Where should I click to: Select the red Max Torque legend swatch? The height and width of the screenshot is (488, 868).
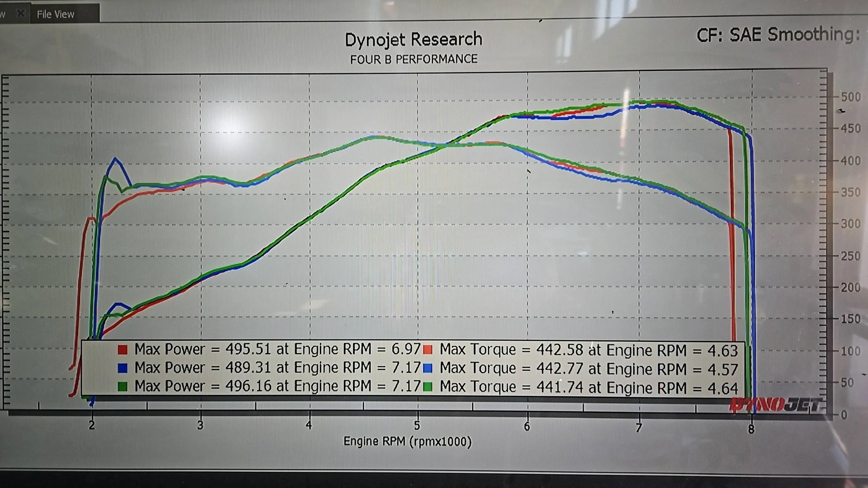[x=428, y=350]
